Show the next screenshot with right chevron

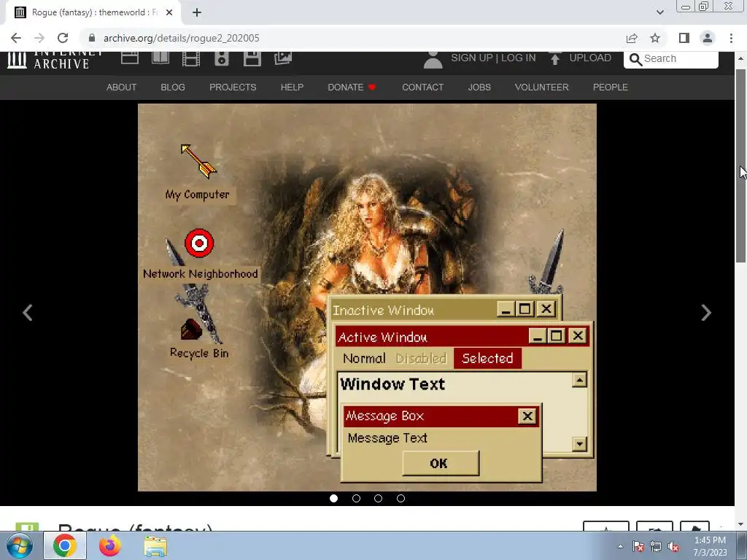click(x=706, y=313)
